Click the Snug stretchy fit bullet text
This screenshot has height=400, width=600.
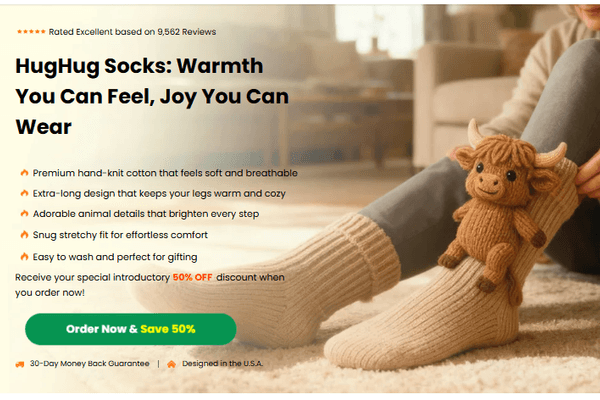tap(120, 235)
